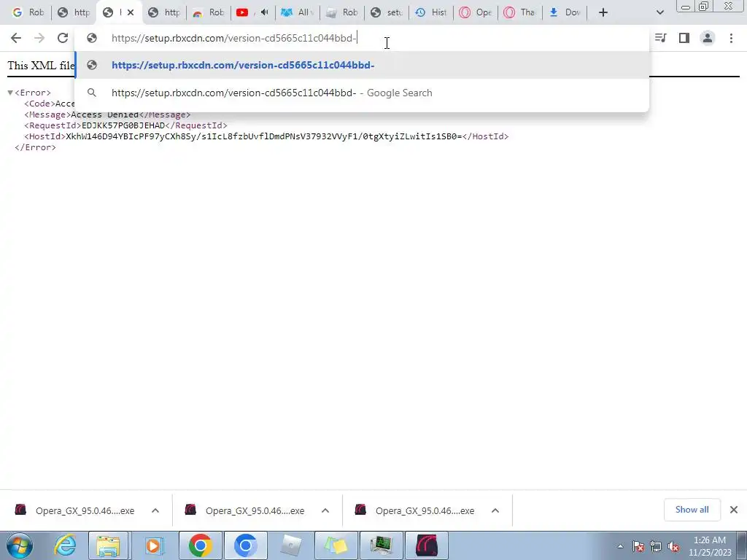Image resolution: width=747 pixels, height=560 pixels.
Task: Open the media control icon in toolbar
Action: pos(661,38)
